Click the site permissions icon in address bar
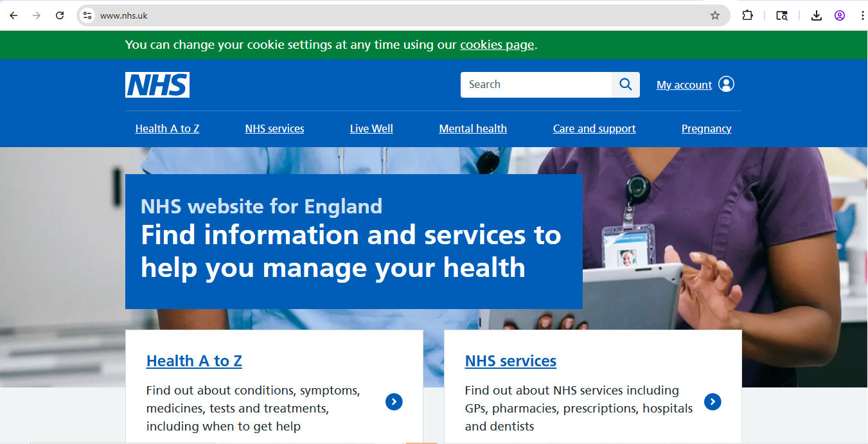The width and height of the screenshot is (868, 444). coord(86,15)
